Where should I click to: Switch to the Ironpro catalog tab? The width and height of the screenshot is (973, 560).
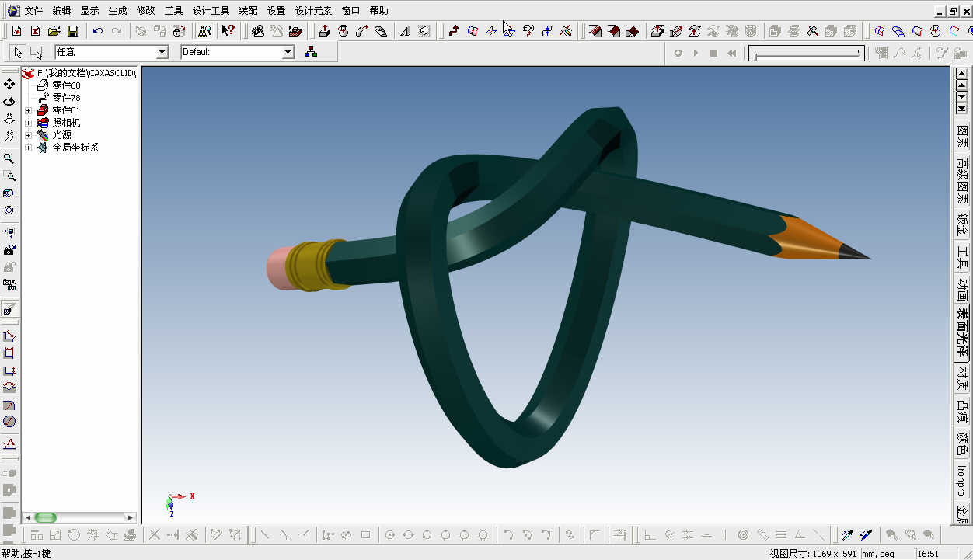coord(963,481)
